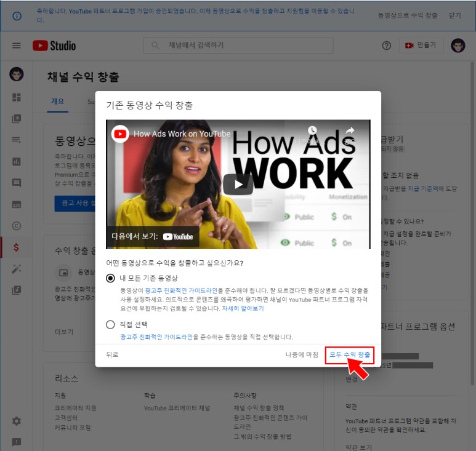Click the video title 'How Ads Work on YouTube'
The image size is (476, 451).
[x=182, y=134]
